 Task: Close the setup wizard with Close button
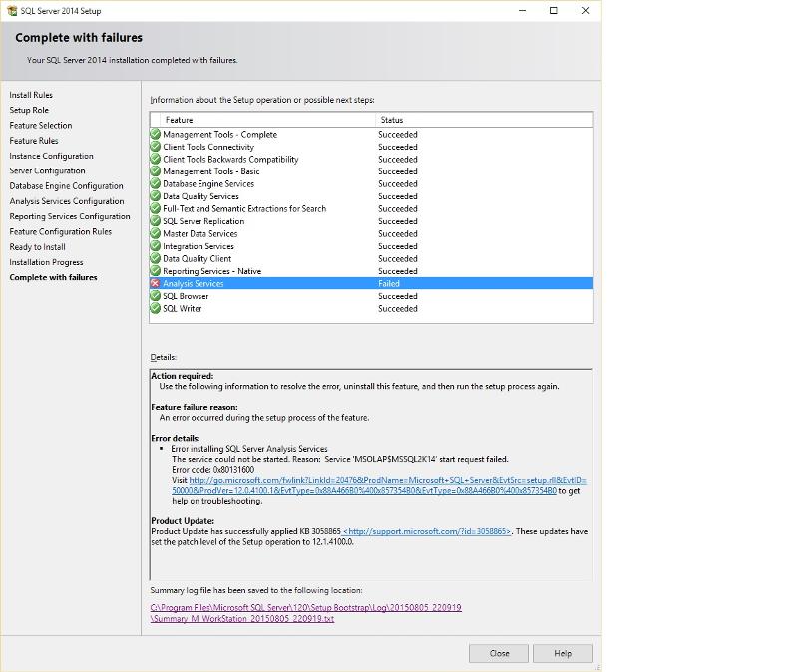pos(498,653)
